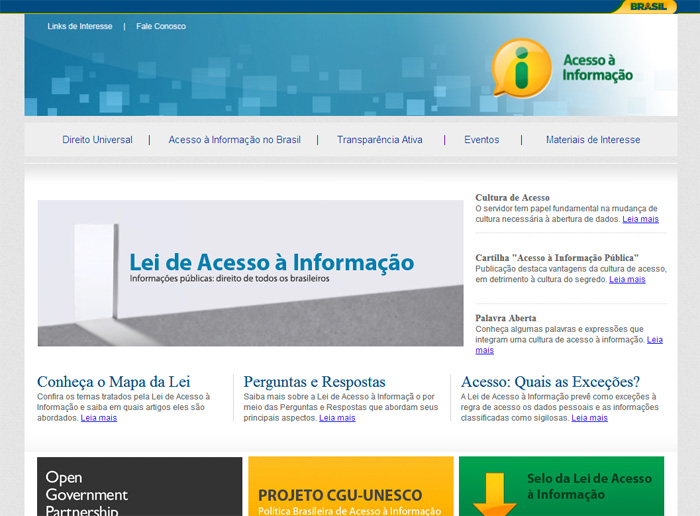Select the Eventos menu item
Screen dimensions: 700x516
pyautogui.click(x=481, y=140)
